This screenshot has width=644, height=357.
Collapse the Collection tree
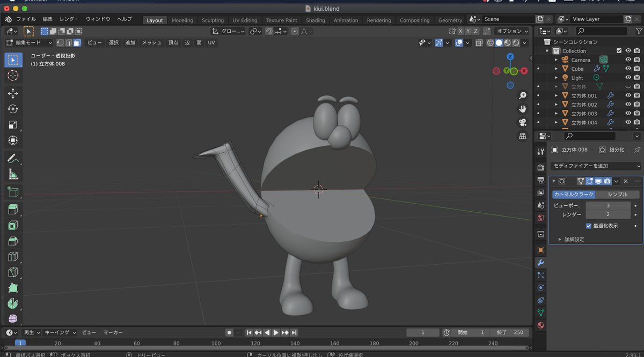[547, 51]
